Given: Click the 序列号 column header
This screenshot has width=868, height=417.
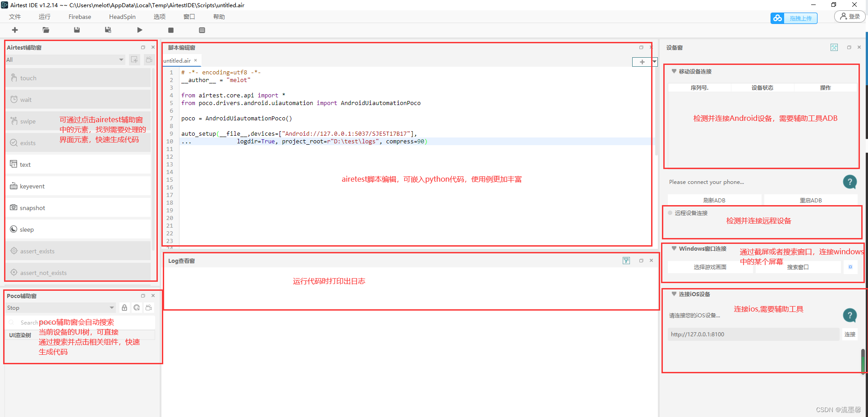Looking at the screenshot, I should point(699,87).
